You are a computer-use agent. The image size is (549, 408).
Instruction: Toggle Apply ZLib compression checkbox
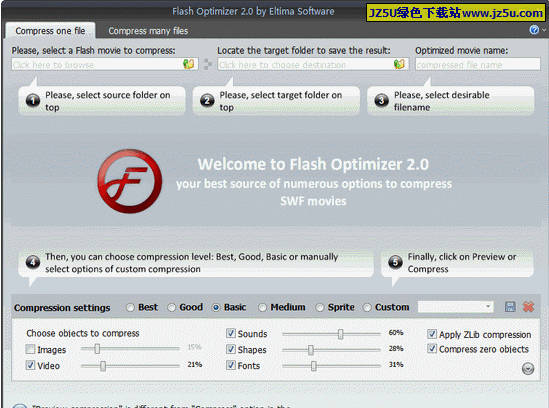pyautogui.click(x=432, y=334)
